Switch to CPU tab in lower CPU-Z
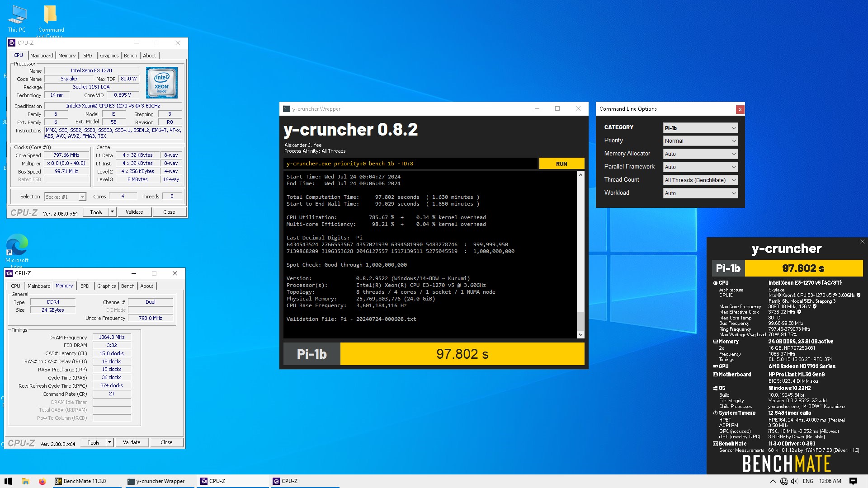Image resolution: width=868 pixels, height=488 pixels. tap(16, 286)
